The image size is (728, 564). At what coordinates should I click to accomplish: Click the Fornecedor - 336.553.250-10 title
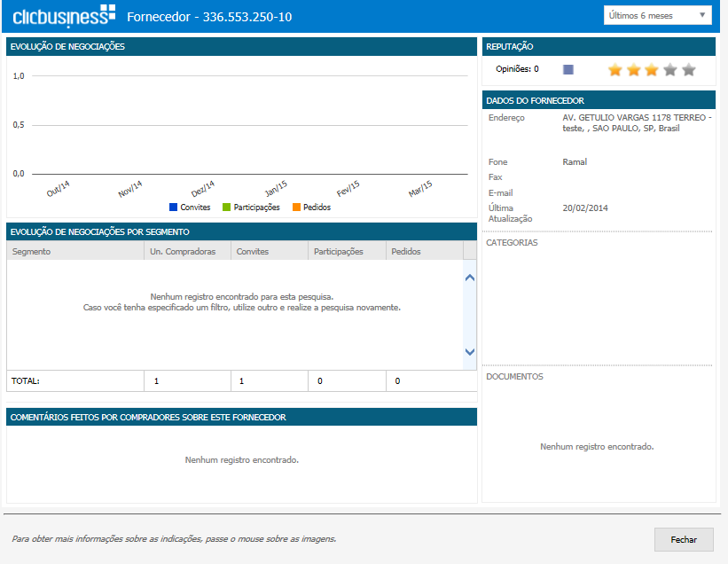(x=209, y=17)
